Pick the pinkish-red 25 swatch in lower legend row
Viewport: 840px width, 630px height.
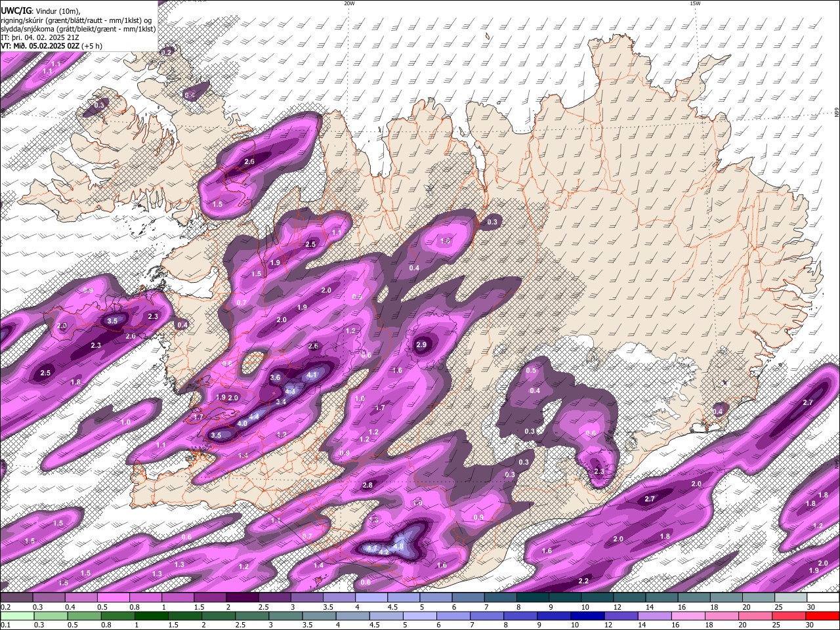click(789, 616)
